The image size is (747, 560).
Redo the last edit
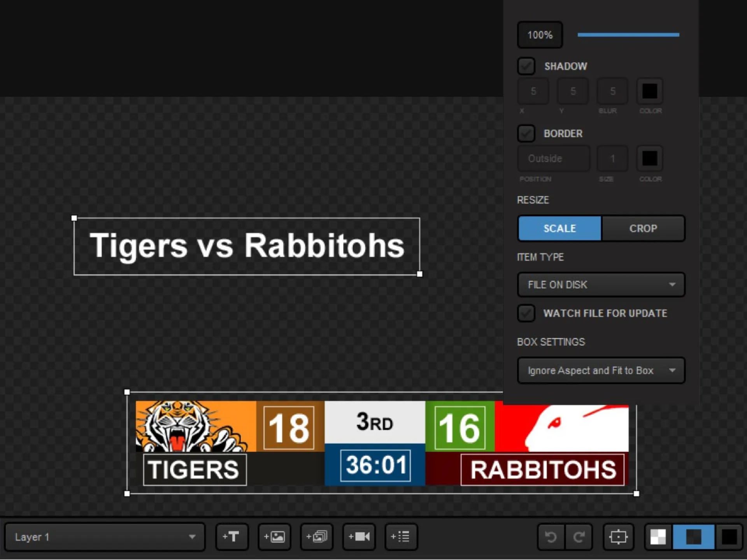579,537
